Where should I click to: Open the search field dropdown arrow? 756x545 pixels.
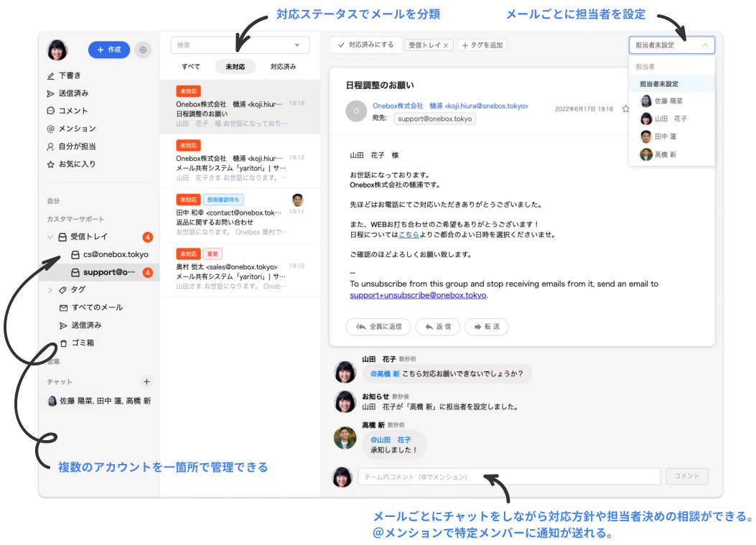pos(297,45)
